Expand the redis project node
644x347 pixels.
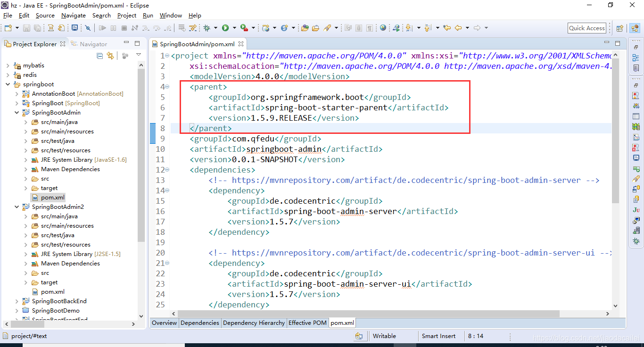[8, 75]
